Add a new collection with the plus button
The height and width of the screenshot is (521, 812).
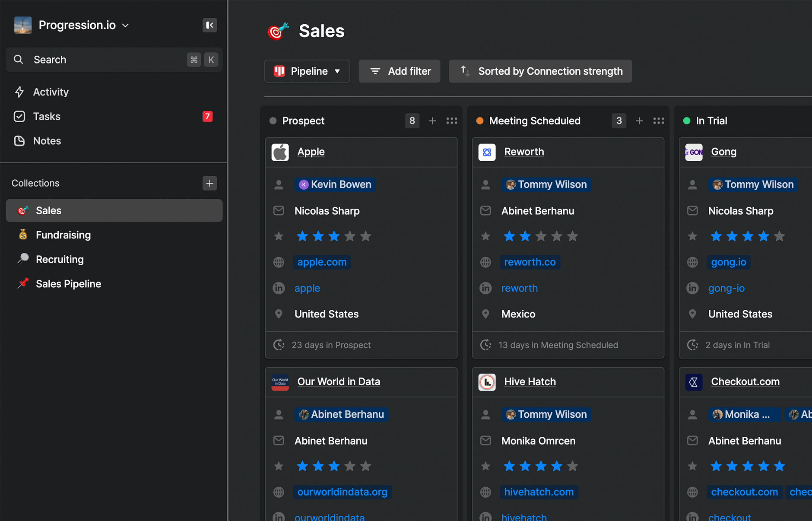coord(209,183)
